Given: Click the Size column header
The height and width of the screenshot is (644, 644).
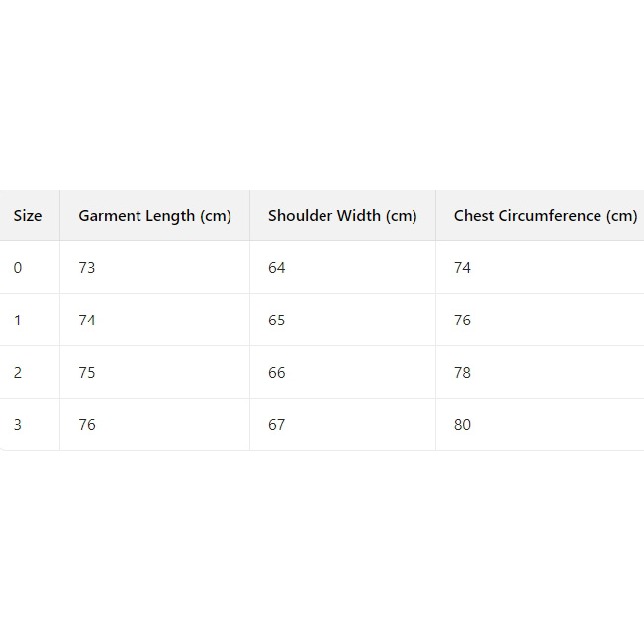Looking at the screenshot, I should pyautogui.click(x=28, y=216).
